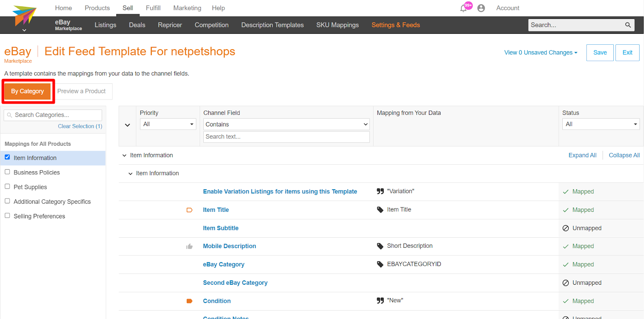Click the thumbs-up icon on Mobile Description row
Image resolution: width=644 pixels, height=319 pixels.
click(x=189, y=246)
